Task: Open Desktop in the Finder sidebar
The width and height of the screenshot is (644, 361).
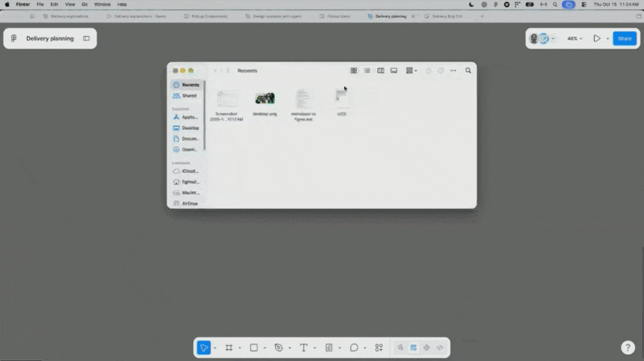Action: pyautogui.click(x=187, y=128)
